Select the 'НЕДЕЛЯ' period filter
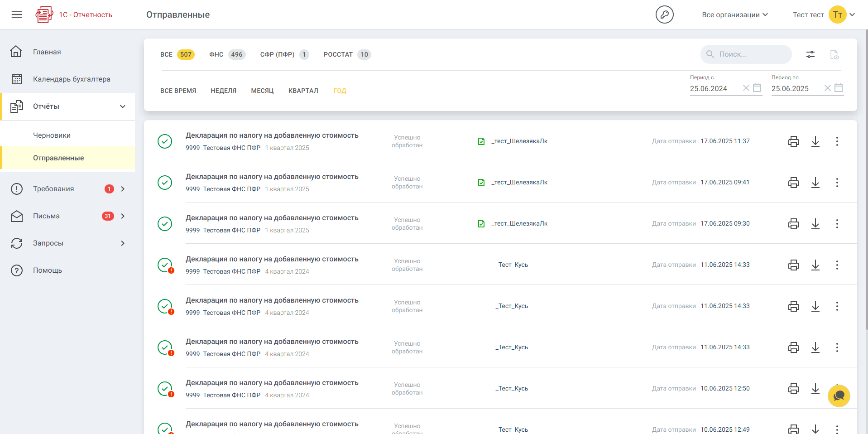Viewport: 868px width, 434px height. pos(223,91)
